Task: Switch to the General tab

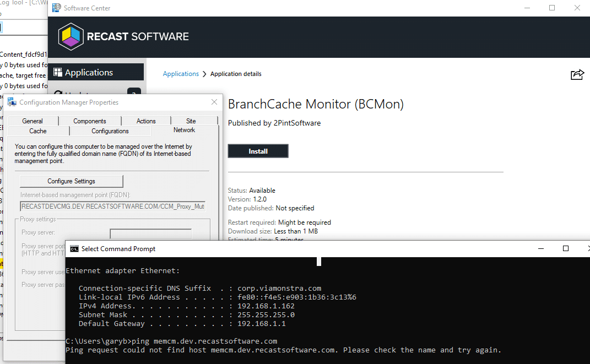Action: pos(33,121)
